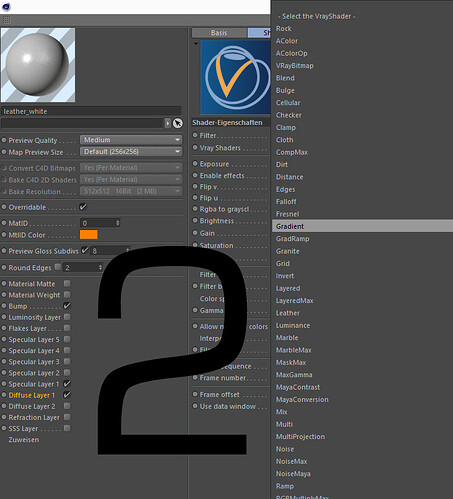Open the Bake Resolution dropdown
453x499 pixels.
tap(131, 191)
